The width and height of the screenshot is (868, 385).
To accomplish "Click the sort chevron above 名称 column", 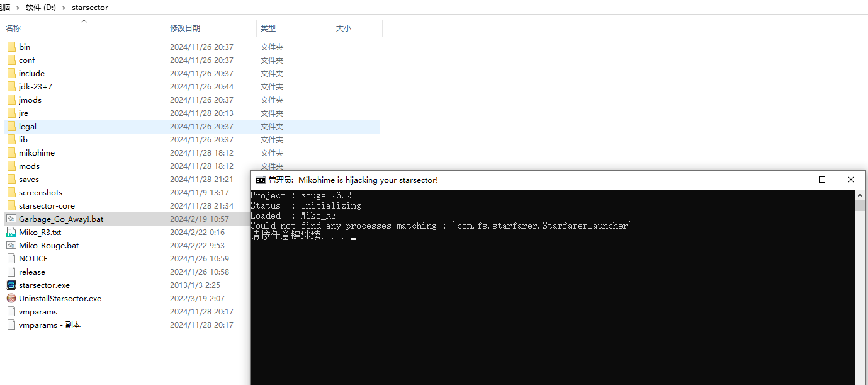I will (84, 21).
